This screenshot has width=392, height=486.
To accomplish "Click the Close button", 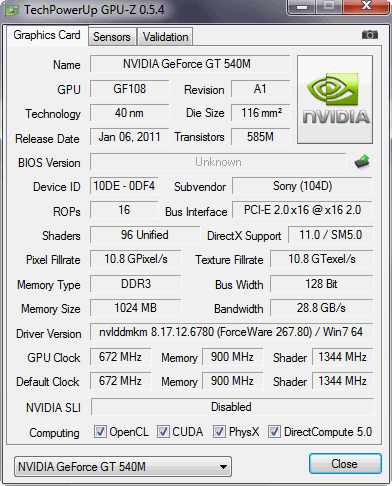I will pyautogui.click(x=345, y=464).
